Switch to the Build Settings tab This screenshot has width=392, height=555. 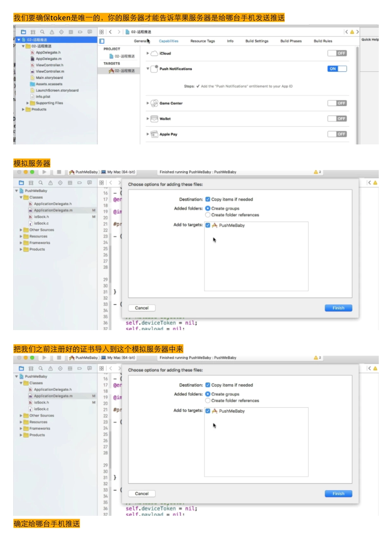pyautogui.click(x=257, y=41)
